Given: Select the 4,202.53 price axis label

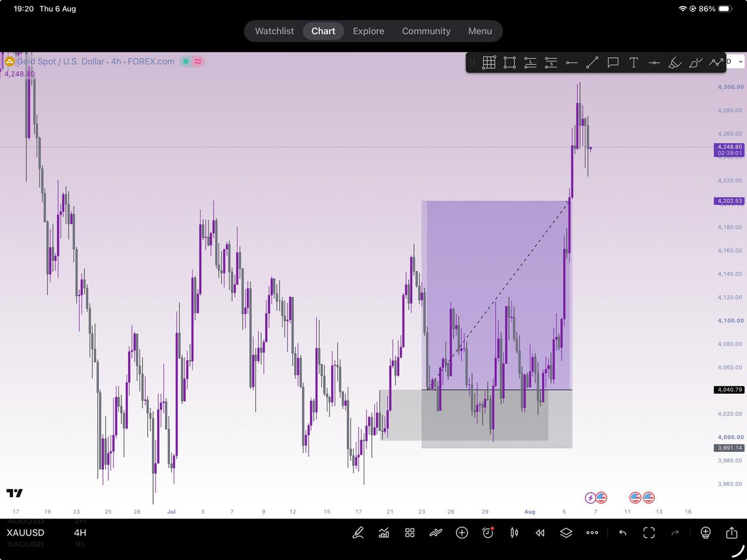Looking at the screenshot, I should pyautogui.click(x=730, y=201).
